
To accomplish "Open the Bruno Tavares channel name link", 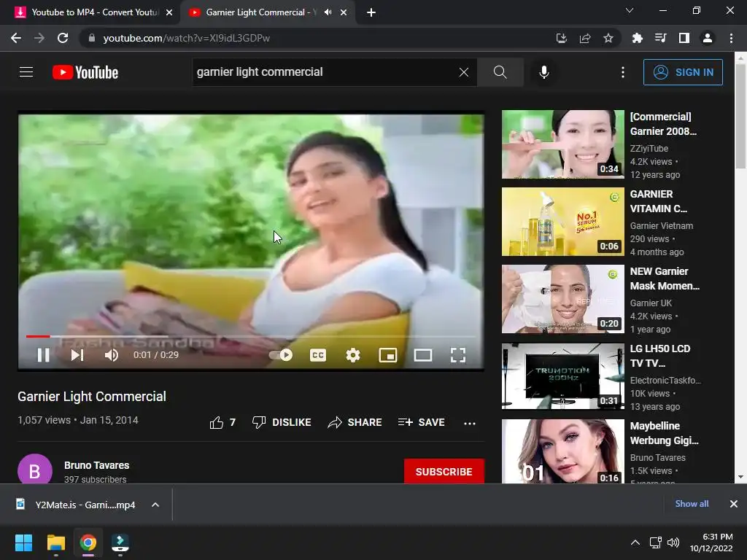I will tap(97, 465).
